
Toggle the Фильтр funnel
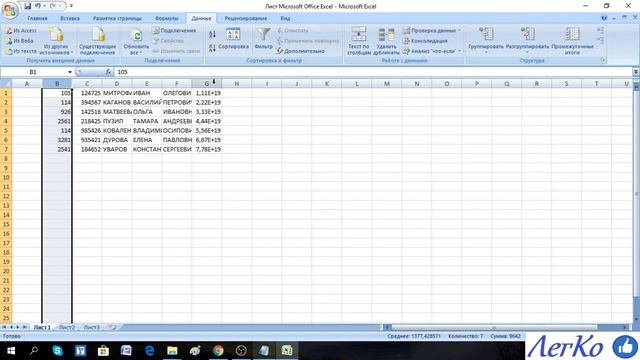pyautogui.click(x=263, y=39)
